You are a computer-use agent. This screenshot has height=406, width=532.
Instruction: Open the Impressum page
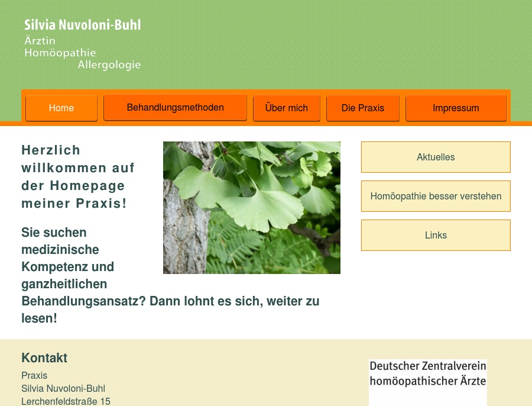[x=456, y=108]
